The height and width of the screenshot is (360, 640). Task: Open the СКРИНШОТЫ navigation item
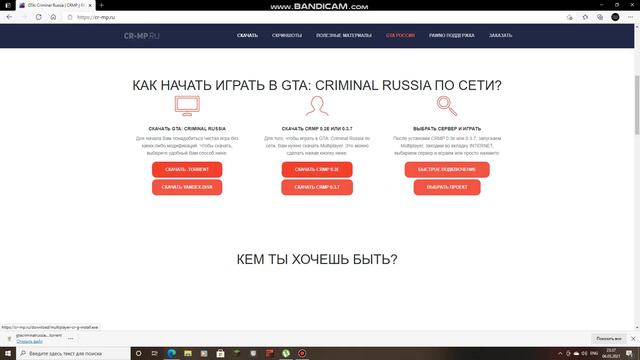[x=287, y=36]
